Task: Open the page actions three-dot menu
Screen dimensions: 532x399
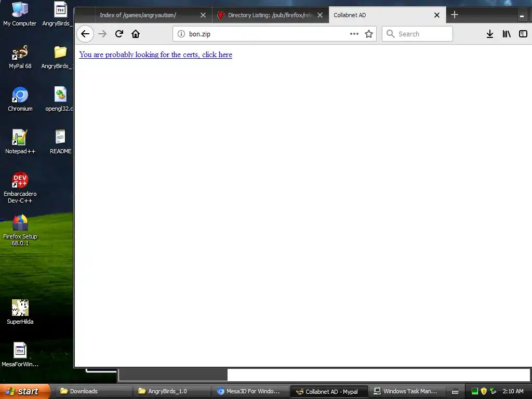Action: (x=354, y=34)
